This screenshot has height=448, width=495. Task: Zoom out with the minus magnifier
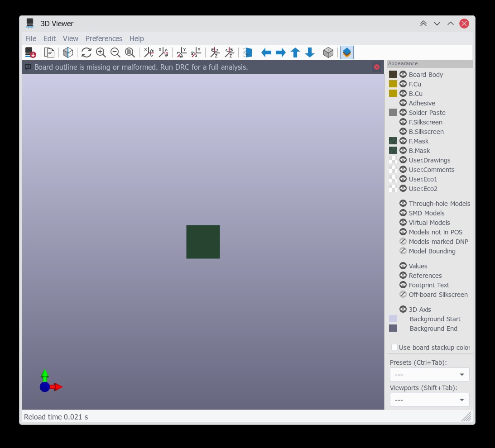pos(115,52)
